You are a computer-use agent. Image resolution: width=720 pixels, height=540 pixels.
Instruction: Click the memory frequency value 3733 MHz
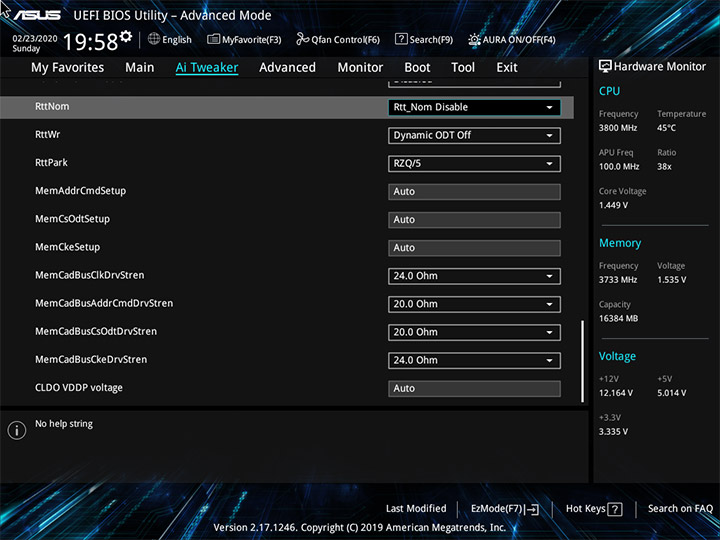click(x=618, y=280)
